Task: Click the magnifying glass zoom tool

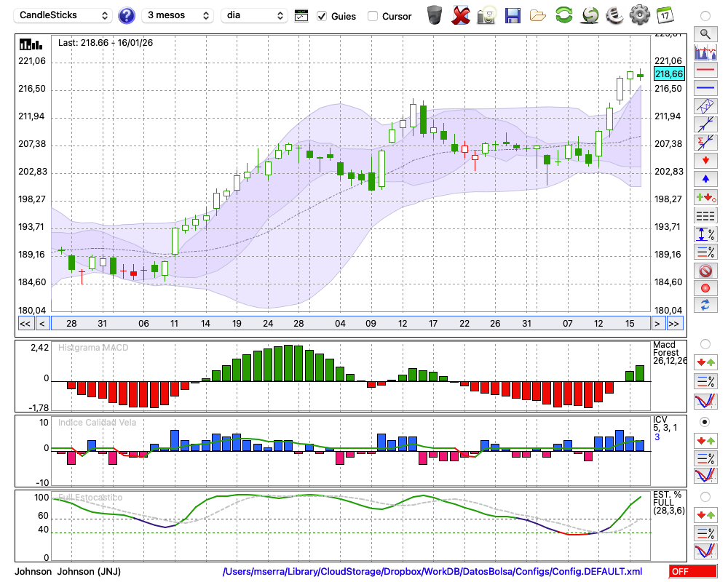Action: (705, 33)
